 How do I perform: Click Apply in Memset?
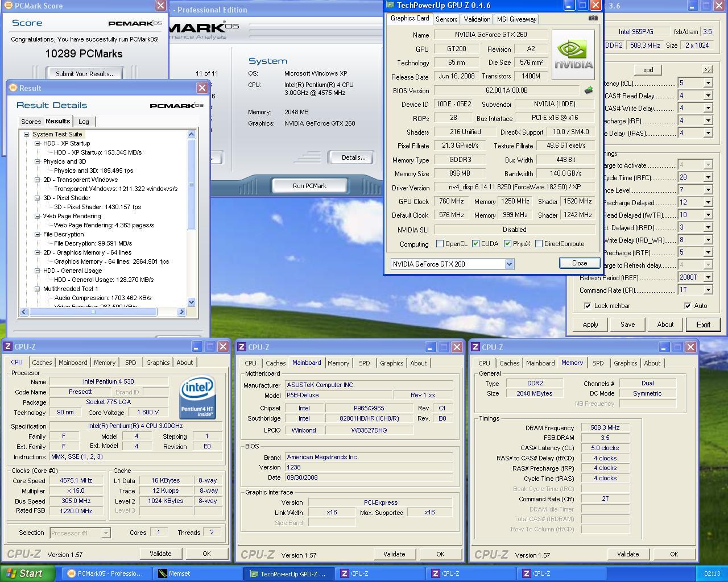click(x=590, y=325)
